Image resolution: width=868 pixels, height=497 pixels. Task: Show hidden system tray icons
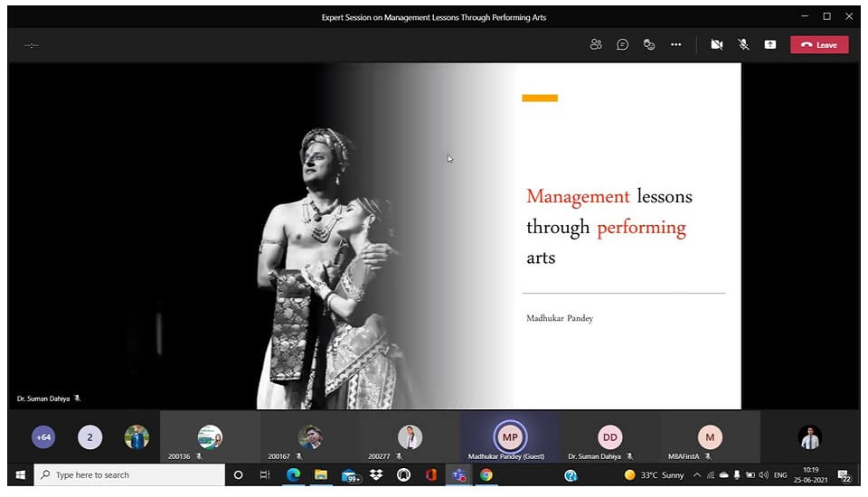[x=697, y=475]
